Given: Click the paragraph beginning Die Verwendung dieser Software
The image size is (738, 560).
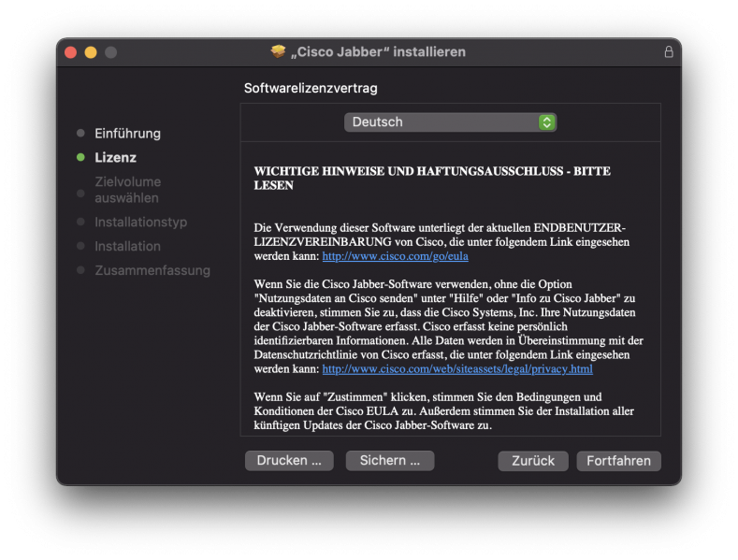Looking at the screenshot, I should coord(441,242).
